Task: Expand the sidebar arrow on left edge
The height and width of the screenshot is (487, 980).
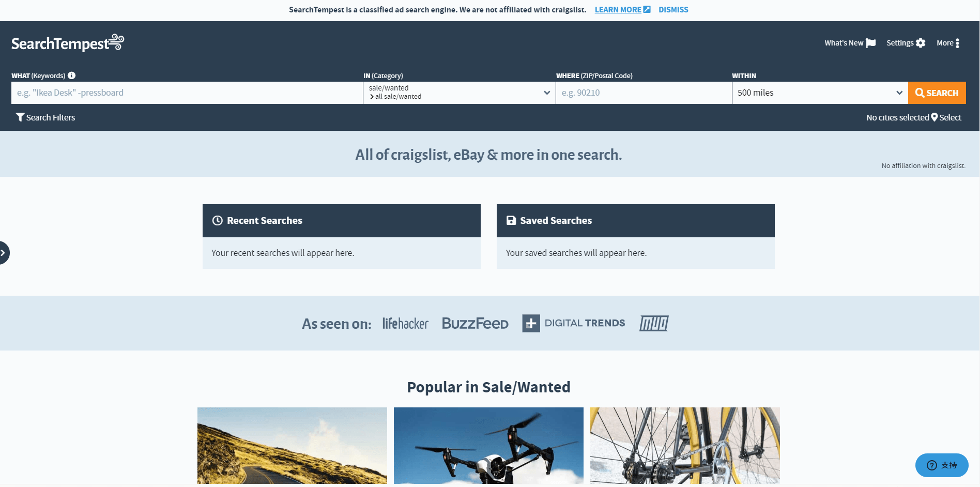Action: coord(4,253)
